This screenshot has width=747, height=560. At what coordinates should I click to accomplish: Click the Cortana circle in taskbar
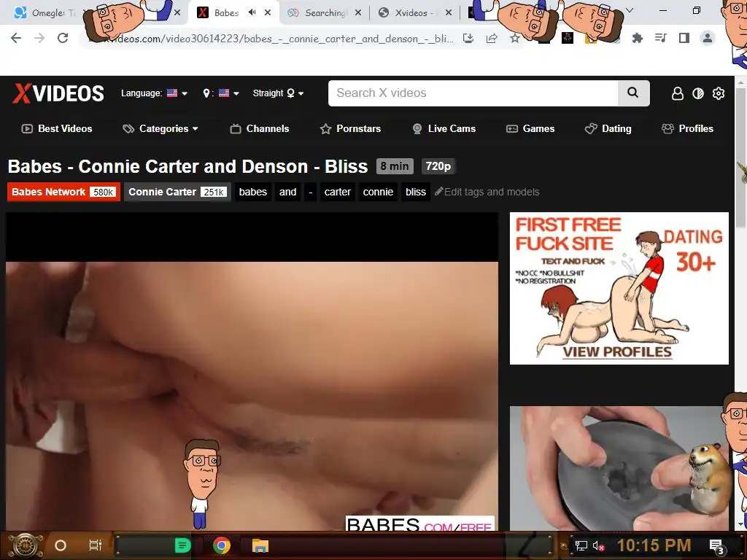61,545
